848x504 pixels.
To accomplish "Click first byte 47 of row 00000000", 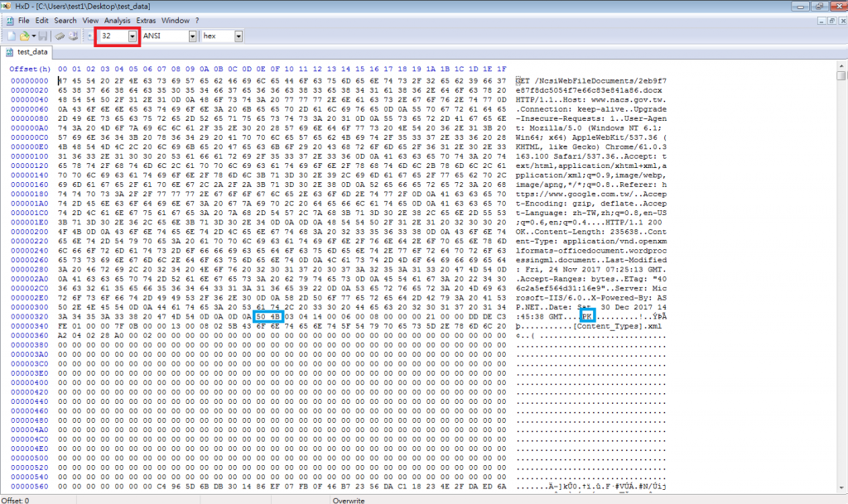I will pos(63,81).
